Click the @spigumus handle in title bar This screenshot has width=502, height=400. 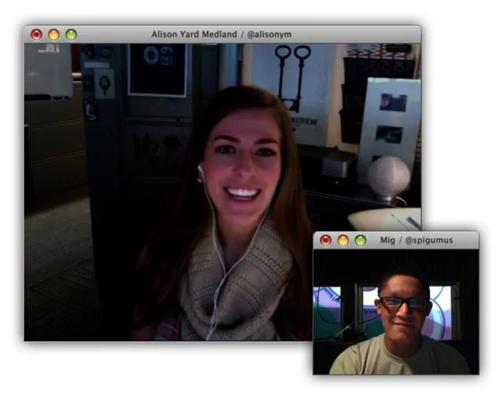(x=429, y=240)
